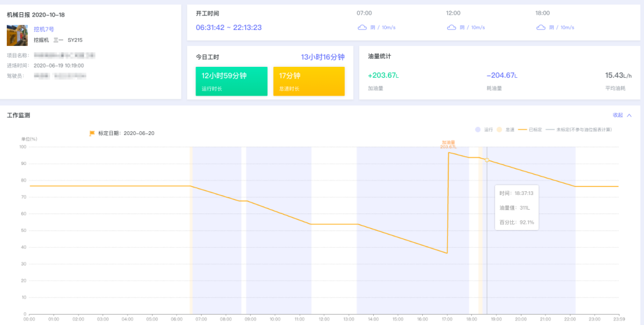Click the 15.43L/h average consumption
Screen dimensions: 644x325
pyautogui.click(x=618, y=75)
